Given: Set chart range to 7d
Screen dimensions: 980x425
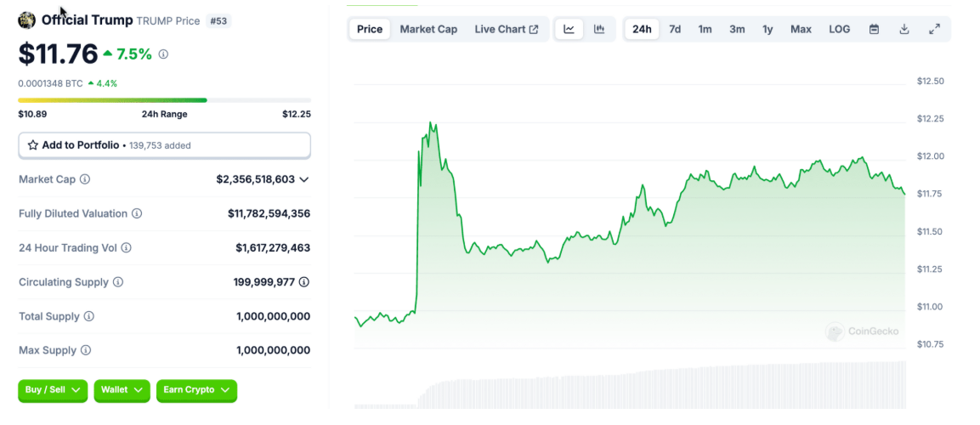Looking at the screenshot, I should (675, 30).
